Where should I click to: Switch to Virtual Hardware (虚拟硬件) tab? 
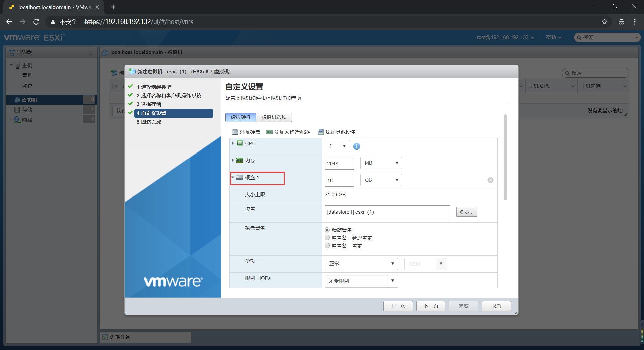(x=241, y=117)
